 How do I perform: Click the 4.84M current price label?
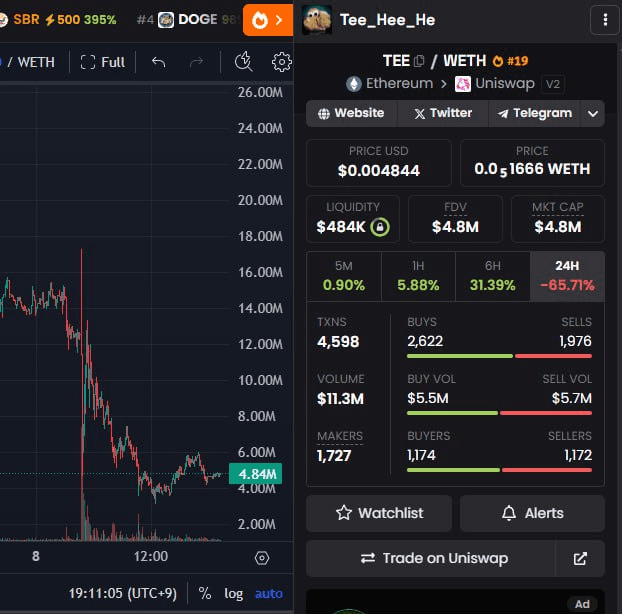coord(255,474)
